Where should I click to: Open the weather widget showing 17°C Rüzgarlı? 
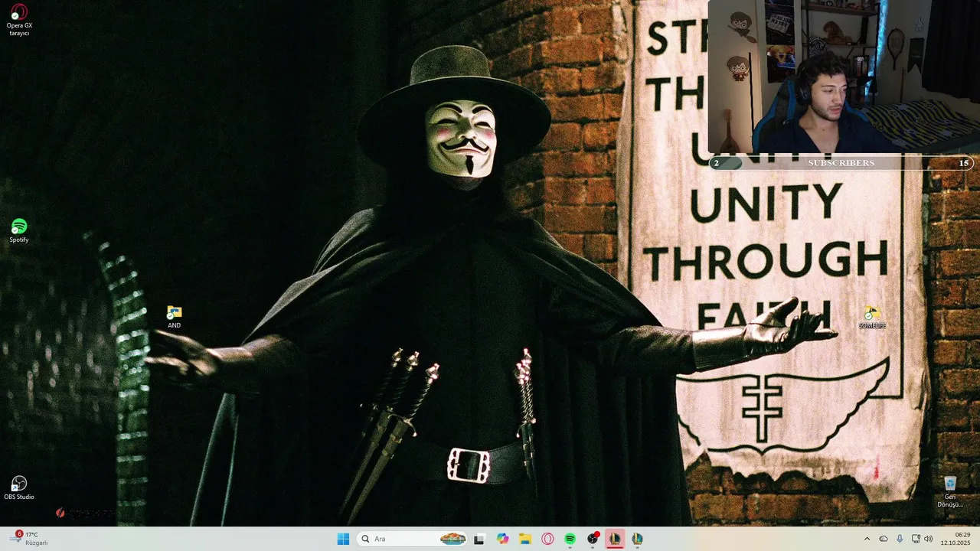(29, 539)
